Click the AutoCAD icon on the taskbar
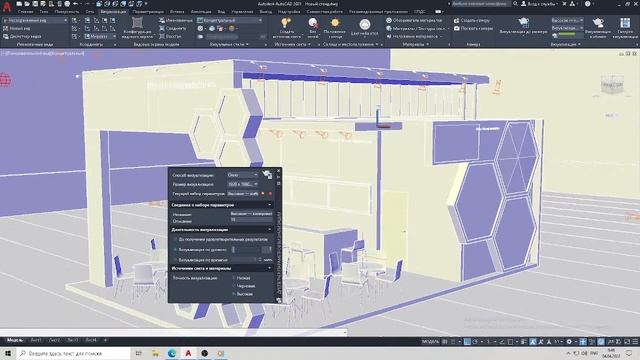The image size is (640, 360). (x=188, y=353)
